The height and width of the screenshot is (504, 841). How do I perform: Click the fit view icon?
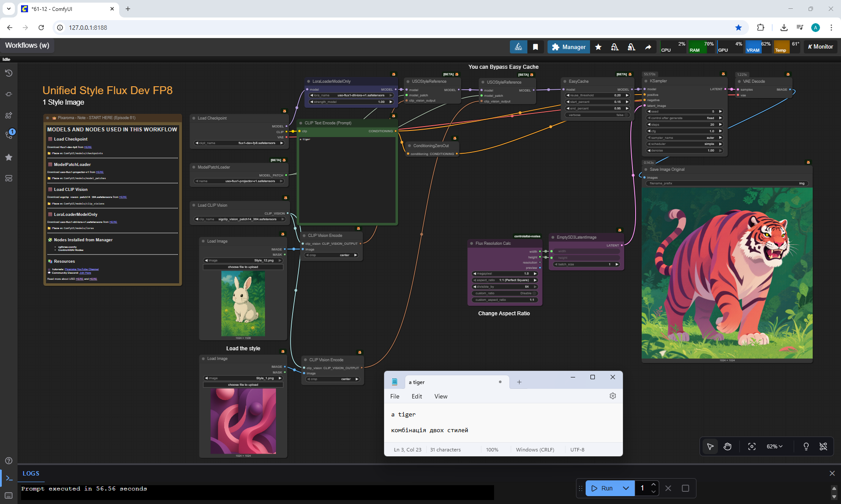[x=752, y=446]
